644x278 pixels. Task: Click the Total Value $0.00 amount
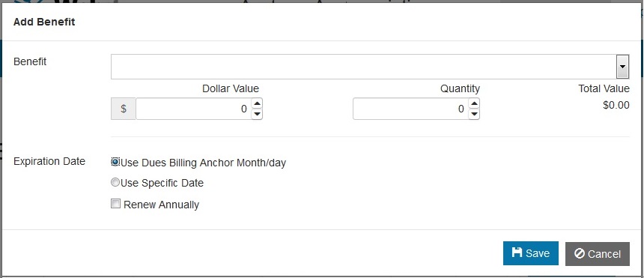click(616, 105)
